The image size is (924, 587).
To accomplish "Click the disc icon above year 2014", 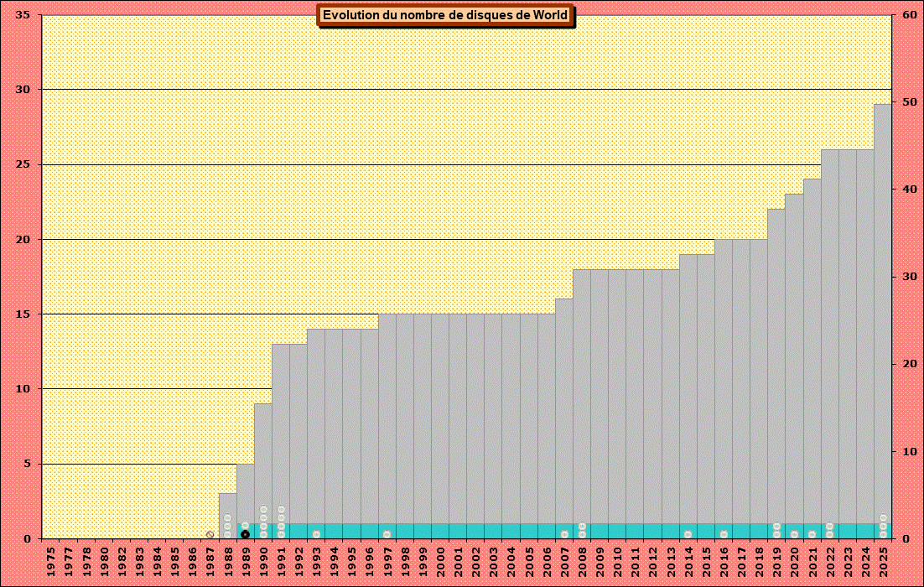I will tap(688, 534).
